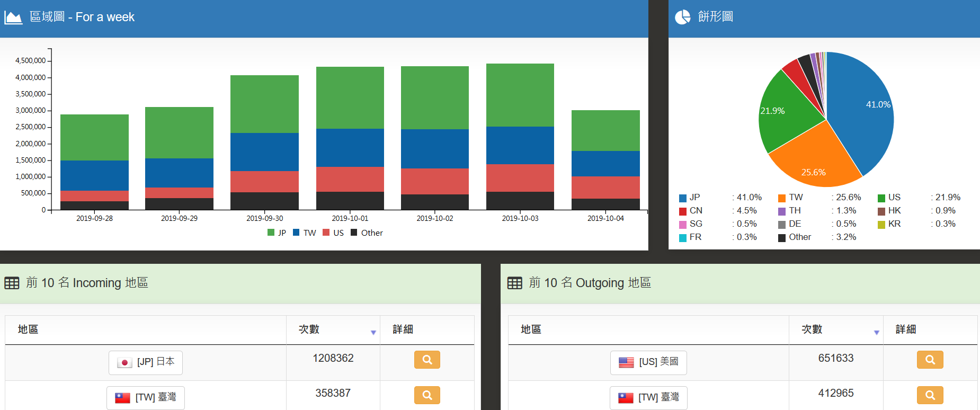Click the pie chart icon in header
980x410 pixels.
(683, 17)
